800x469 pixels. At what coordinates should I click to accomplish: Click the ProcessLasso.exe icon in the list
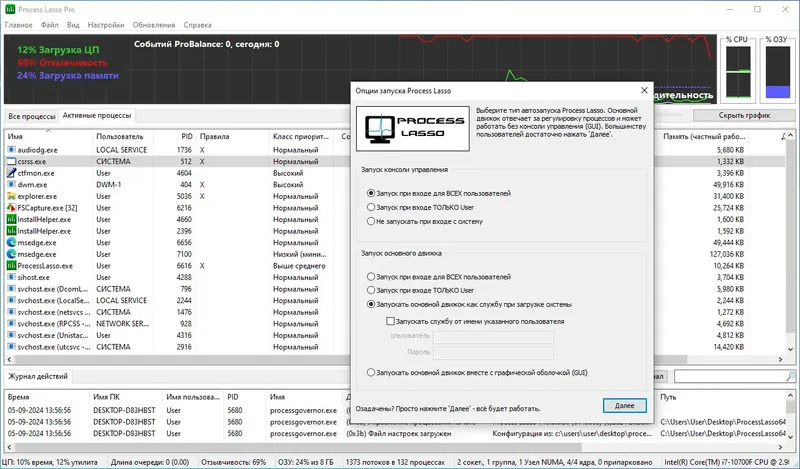(x=11, y=266)
